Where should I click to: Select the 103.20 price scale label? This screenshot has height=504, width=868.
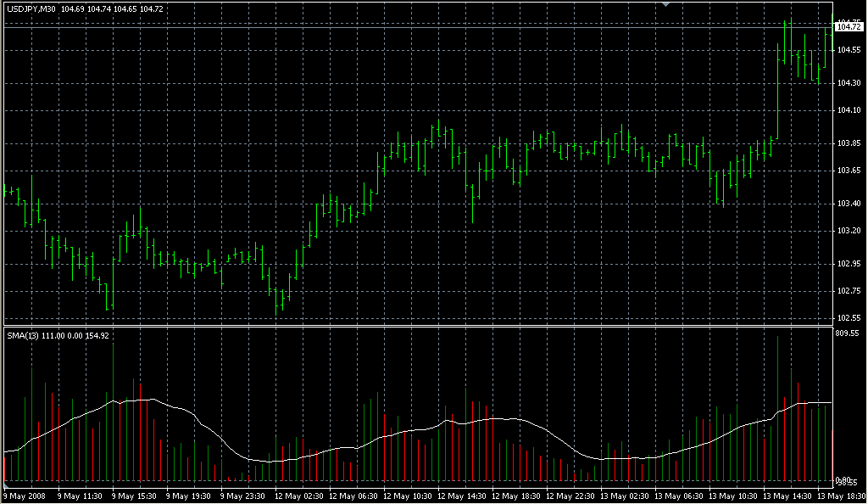[849, 231]
